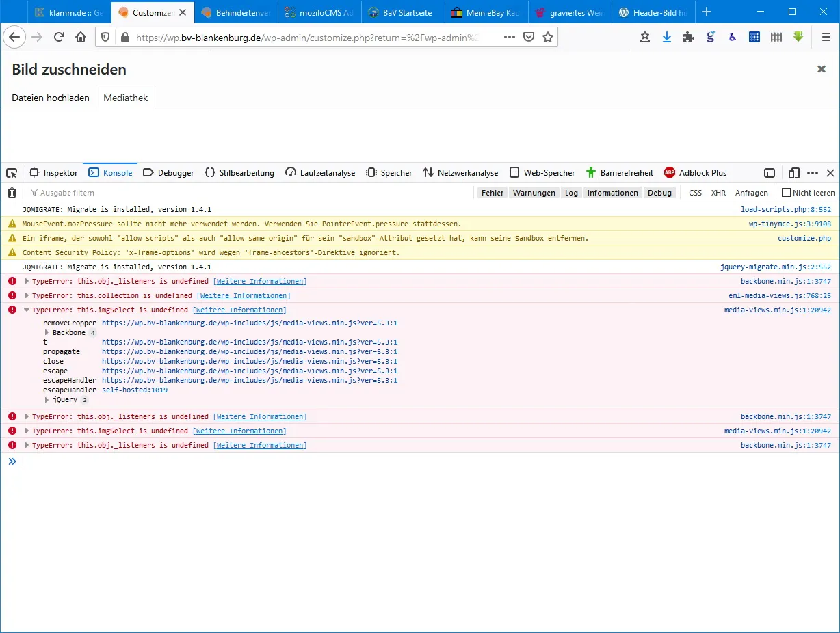Open removeCropper media-views.min.js URL
Image resolution: width=840 pixels, height=633 pixels.
pyautogui.click(x=250, y=323)
